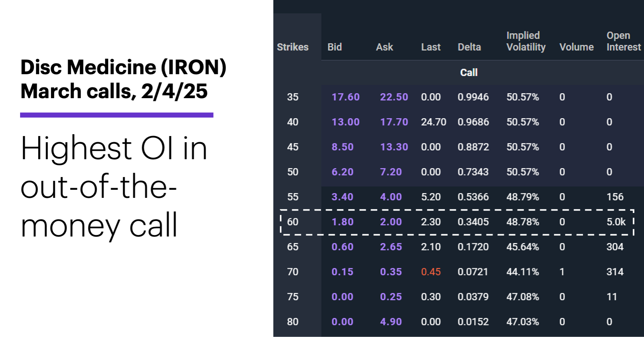This screenshot has width=644, height=337.
Task: Click ask price 4.00
Action: pyautogui.click(x=391, y=197)
